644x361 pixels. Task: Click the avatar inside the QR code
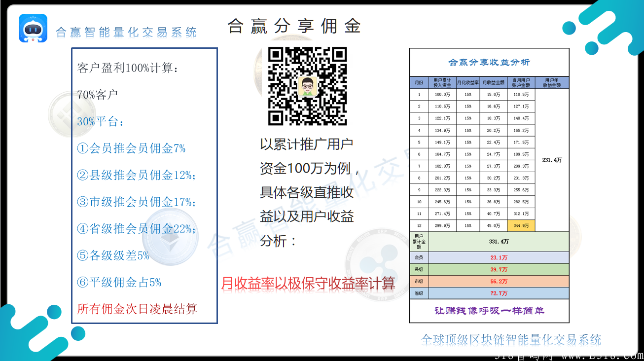(x=307, y=86)
